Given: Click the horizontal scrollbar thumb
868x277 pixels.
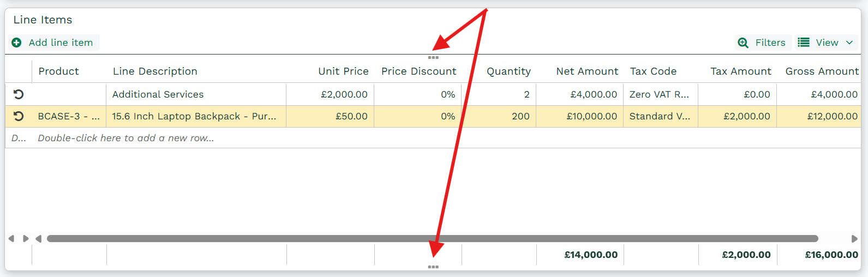Looking at the screenshot, I should (433, 239).
